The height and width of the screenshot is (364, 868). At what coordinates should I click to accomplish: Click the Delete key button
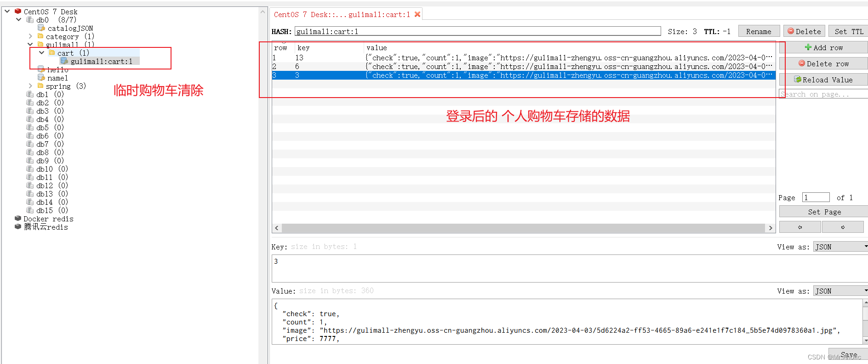pyautogui.click(x=804, y=31)
